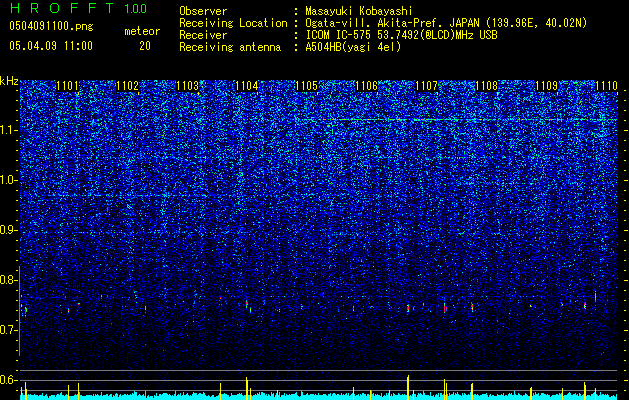Click receiver text ICOM IC-575 53.7492 MHz USB
629x400 pixels.
coord(401,35)
